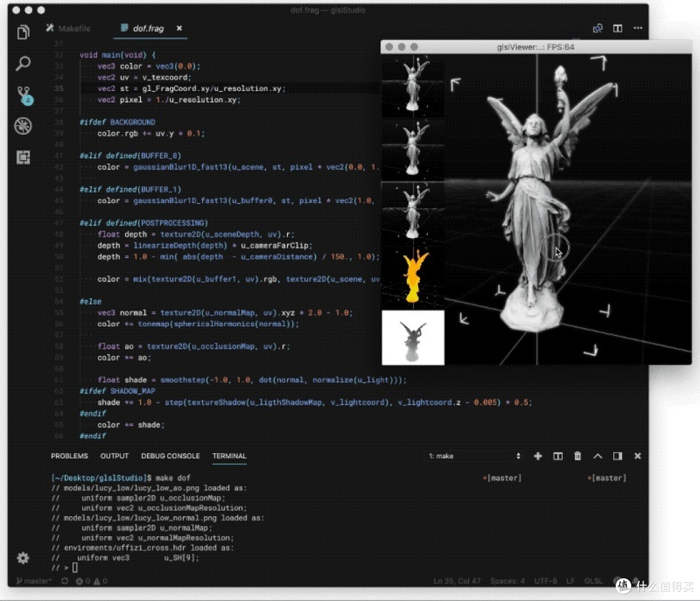700x601 pixels.
Task: Open the Extensions view in activity bar
Action: [23, 157]
